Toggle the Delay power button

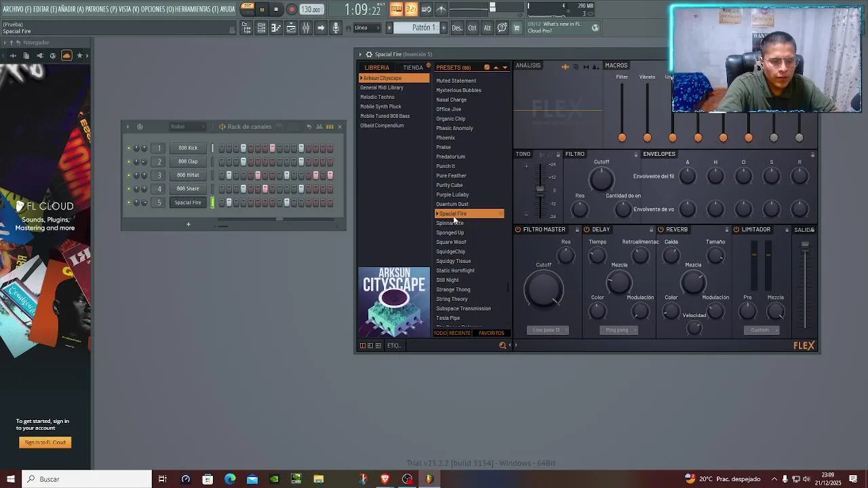587,230
